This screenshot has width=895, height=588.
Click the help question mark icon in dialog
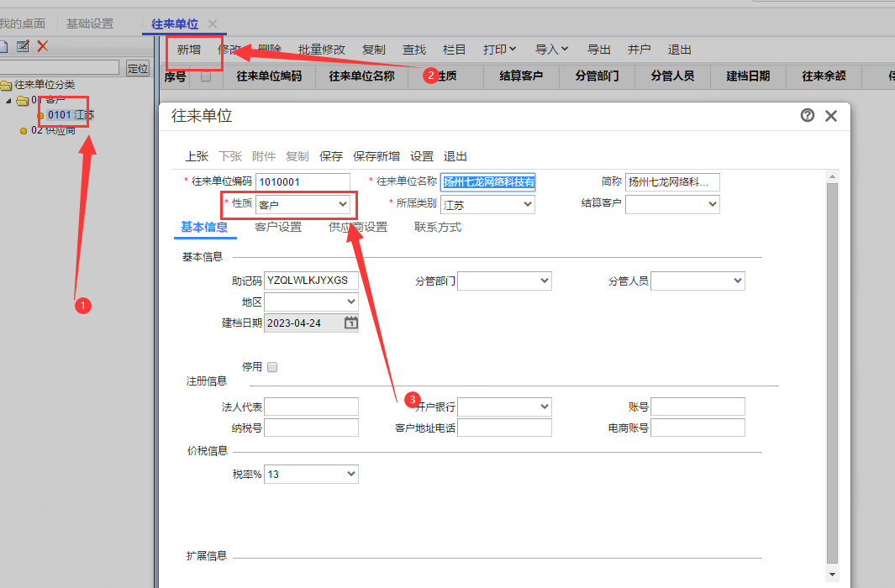point(807,116)
